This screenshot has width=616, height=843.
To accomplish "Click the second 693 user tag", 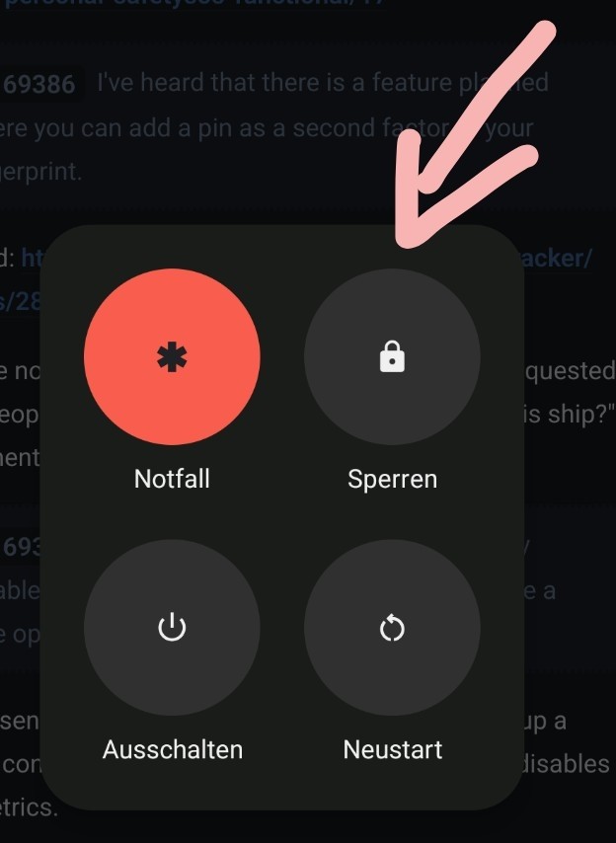I will coord(21,547).
